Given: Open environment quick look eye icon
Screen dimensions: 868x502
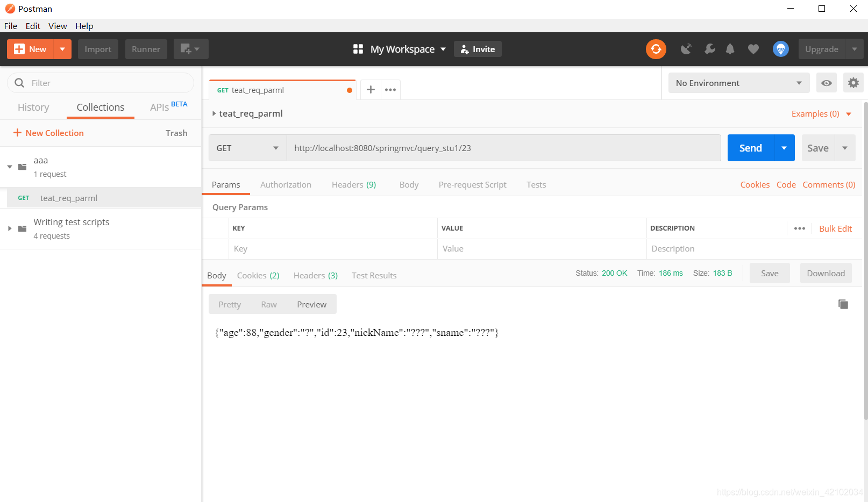Looking at the screenshot, I should pyautogui.click(x=827, y=83).
